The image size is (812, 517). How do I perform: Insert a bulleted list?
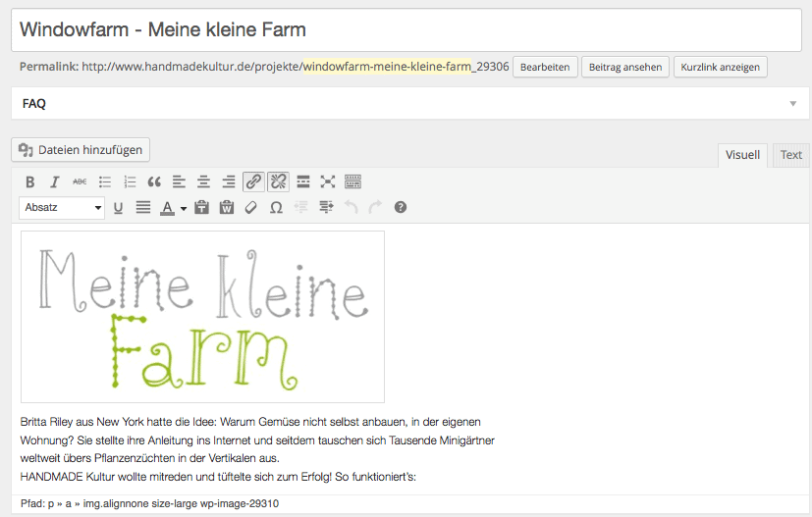coord(105,181)
